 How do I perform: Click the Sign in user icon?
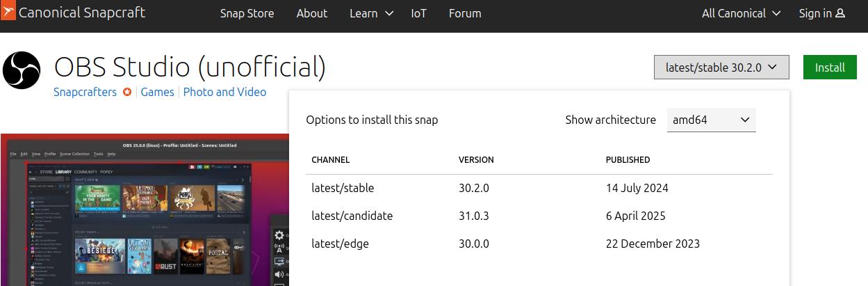tap(840, 13)
